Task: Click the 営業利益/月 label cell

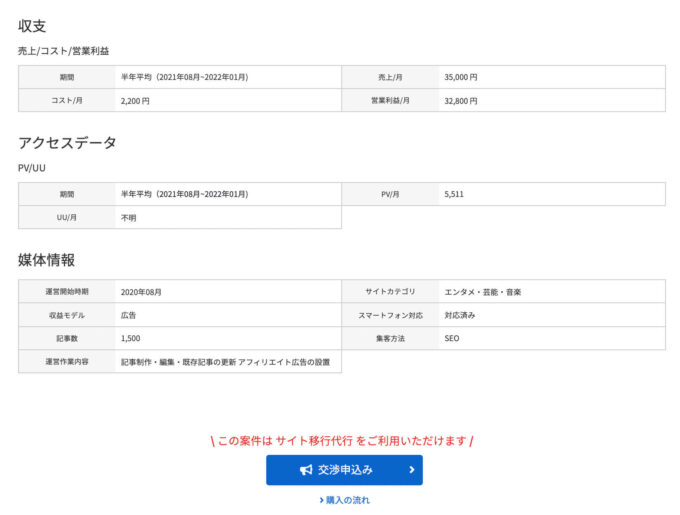Action: [390, 100]
